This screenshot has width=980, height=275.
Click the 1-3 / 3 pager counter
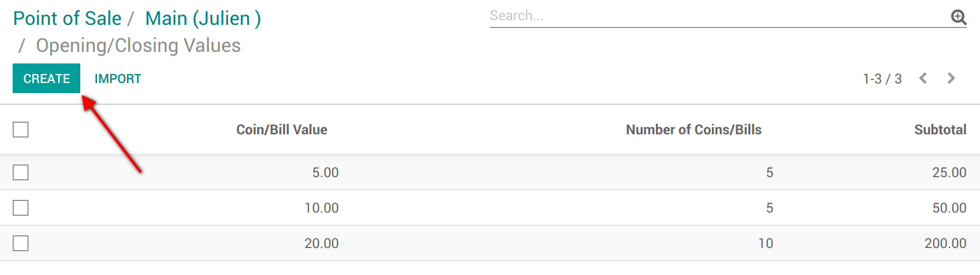coord(882,79)
